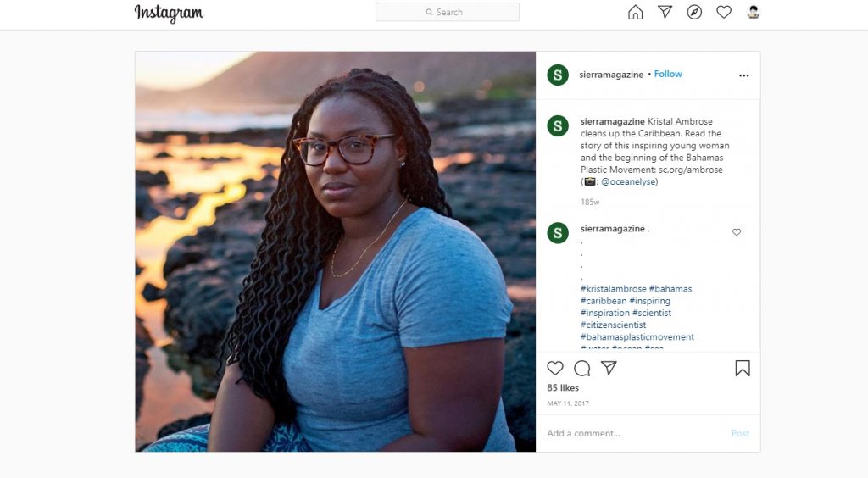Click the comment speech bubble icon
Viewport: 868px width, 478px height.
pos(582,368)
